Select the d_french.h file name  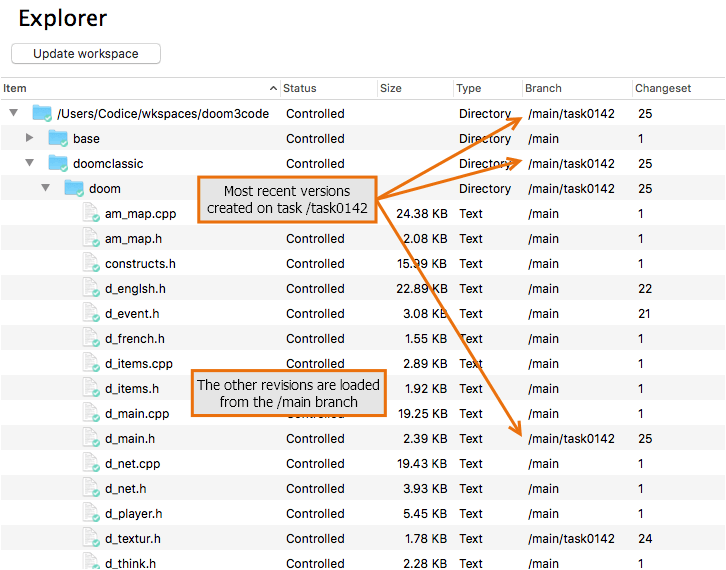pyautogui.click(x=135, y=339)
